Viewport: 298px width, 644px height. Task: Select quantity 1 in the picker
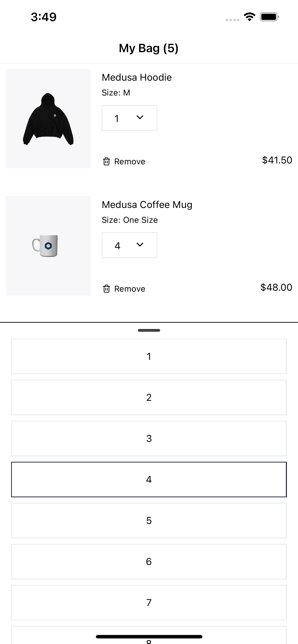point(149,357)
